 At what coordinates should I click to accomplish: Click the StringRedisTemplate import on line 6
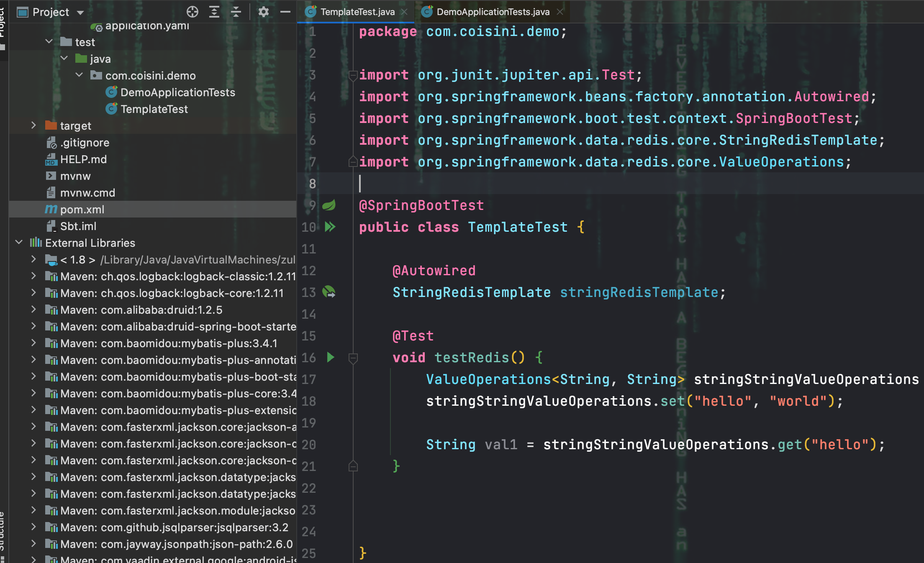[798, 140]
